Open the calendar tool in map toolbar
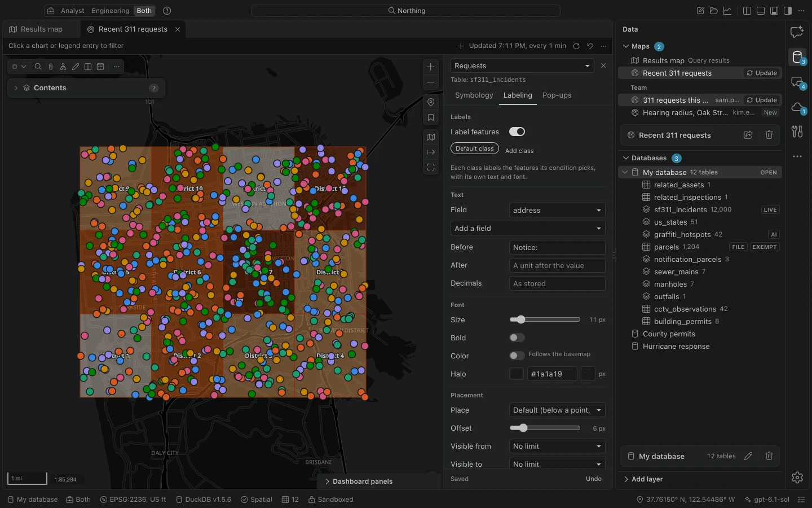Viewport: 812px width, 508px height. (x=100, y=67)
